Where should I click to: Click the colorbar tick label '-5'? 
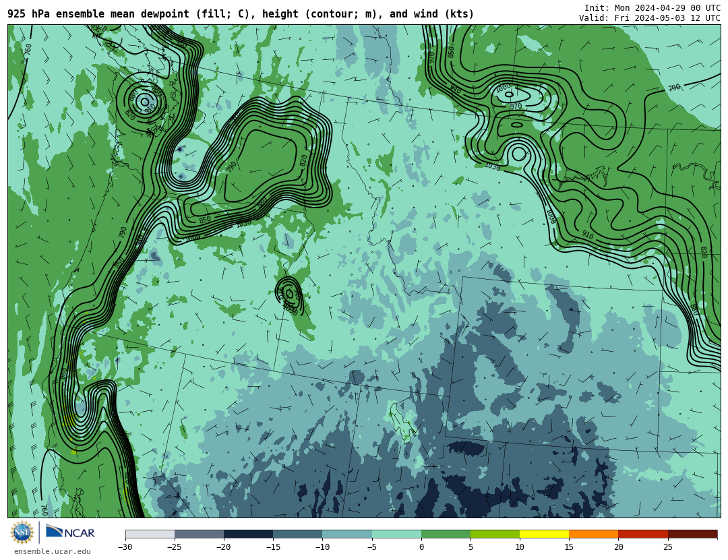tap(371, 547)
